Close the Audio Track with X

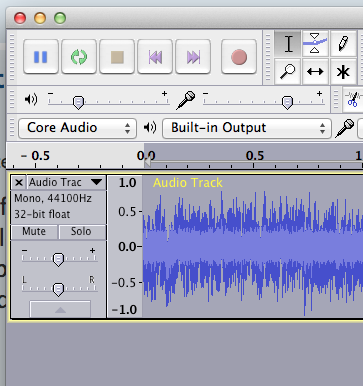tap(19, 182)
